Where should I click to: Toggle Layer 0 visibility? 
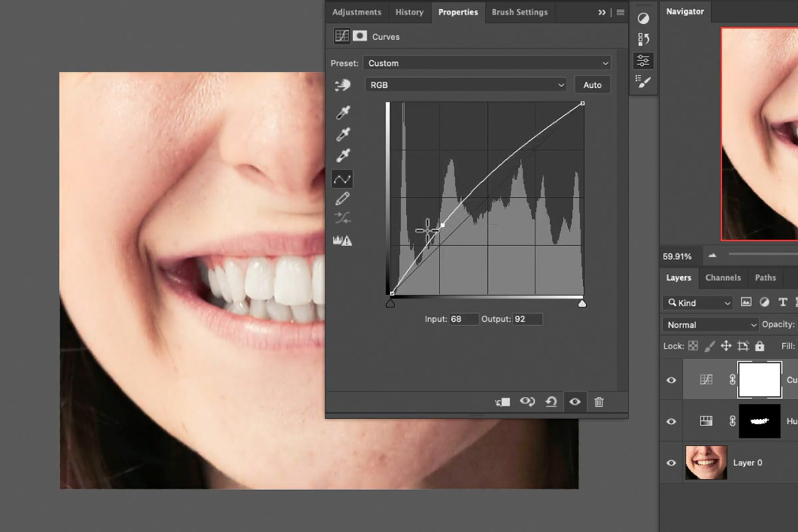671,462
